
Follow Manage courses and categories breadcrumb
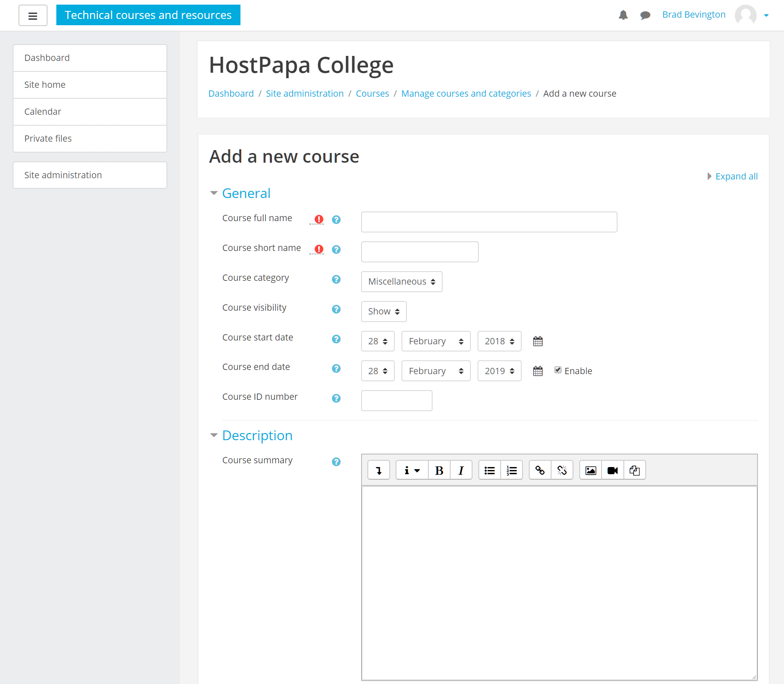(x=466, y=94)
